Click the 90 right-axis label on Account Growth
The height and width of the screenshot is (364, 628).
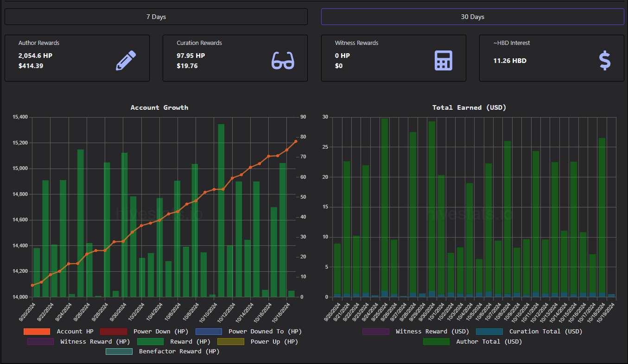[x=303, y=117]
